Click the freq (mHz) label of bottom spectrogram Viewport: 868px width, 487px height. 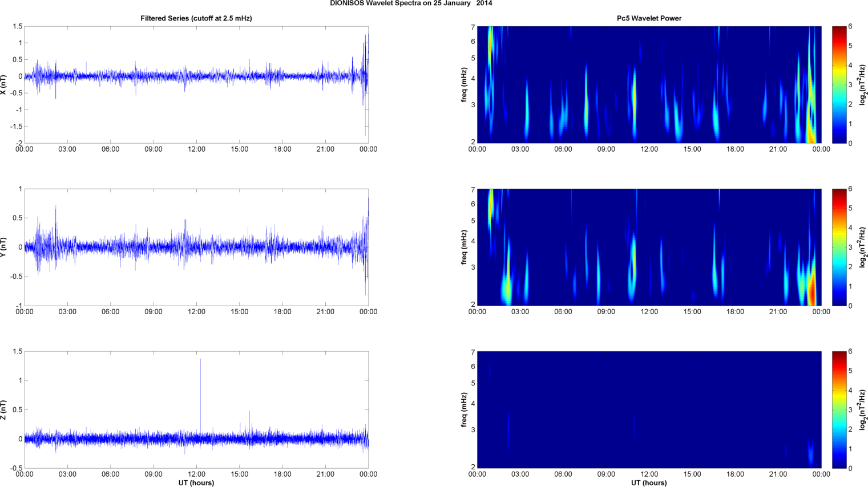465,409
